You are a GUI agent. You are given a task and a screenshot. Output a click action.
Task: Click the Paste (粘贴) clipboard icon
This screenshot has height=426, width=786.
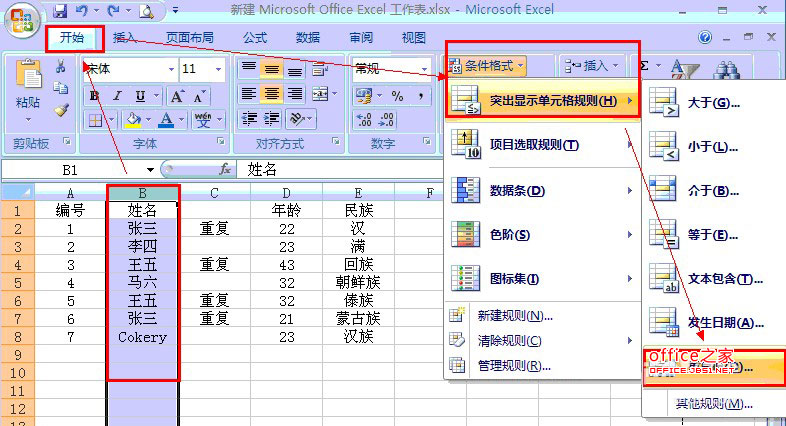[x=28, y=76]
